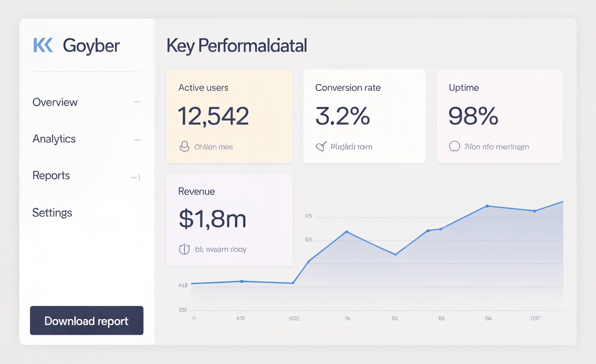Click the circle icon in Uptime card

click(454, 147)
